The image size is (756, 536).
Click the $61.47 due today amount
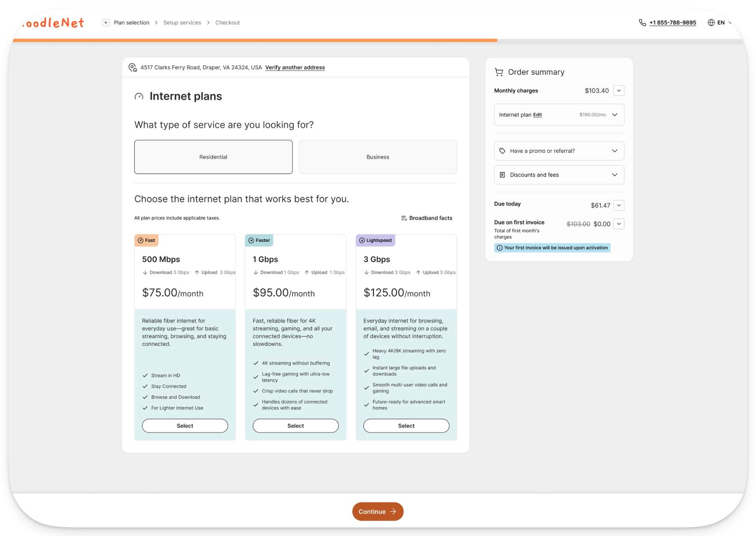[600, 205]
